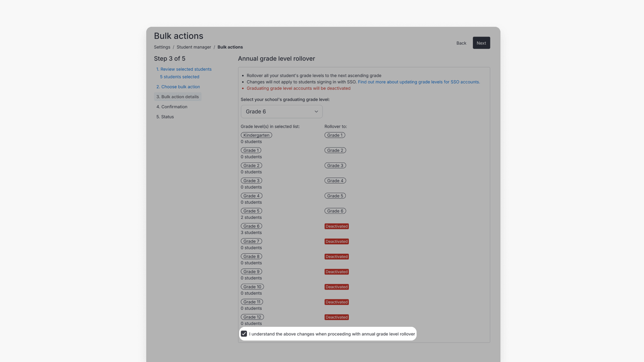Click the Next button
Screen dimensions: 644x362
pos(481,43)
